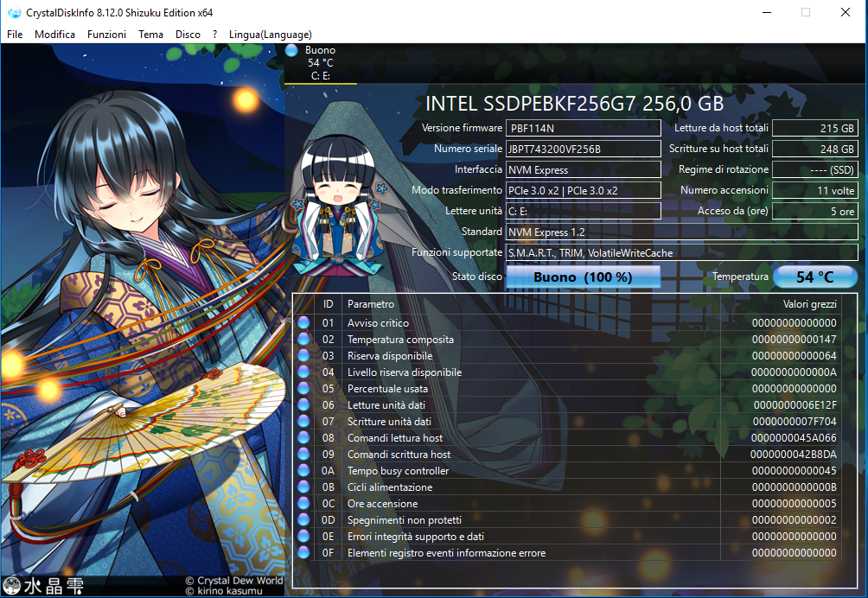Click the status orb for Riserva disponibile row

pos(303,355)
